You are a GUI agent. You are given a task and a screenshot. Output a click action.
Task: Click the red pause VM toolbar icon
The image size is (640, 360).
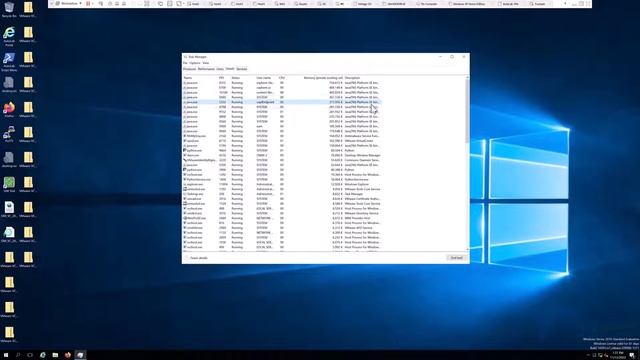88,3
